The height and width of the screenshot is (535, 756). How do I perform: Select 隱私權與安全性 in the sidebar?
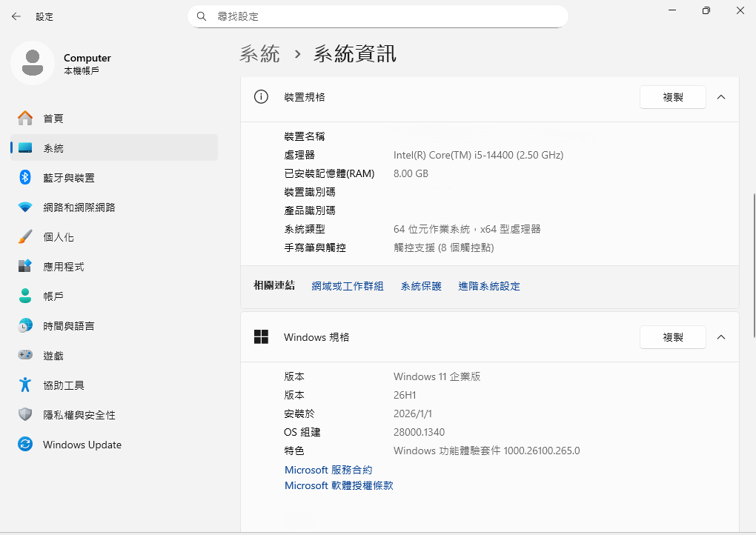click(x=79, y=415)
